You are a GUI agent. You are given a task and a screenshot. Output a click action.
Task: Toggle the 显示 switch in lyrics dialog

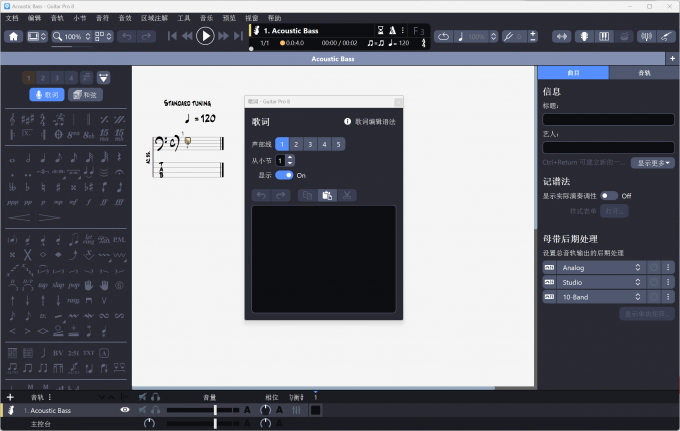click(x=285, y=175)
